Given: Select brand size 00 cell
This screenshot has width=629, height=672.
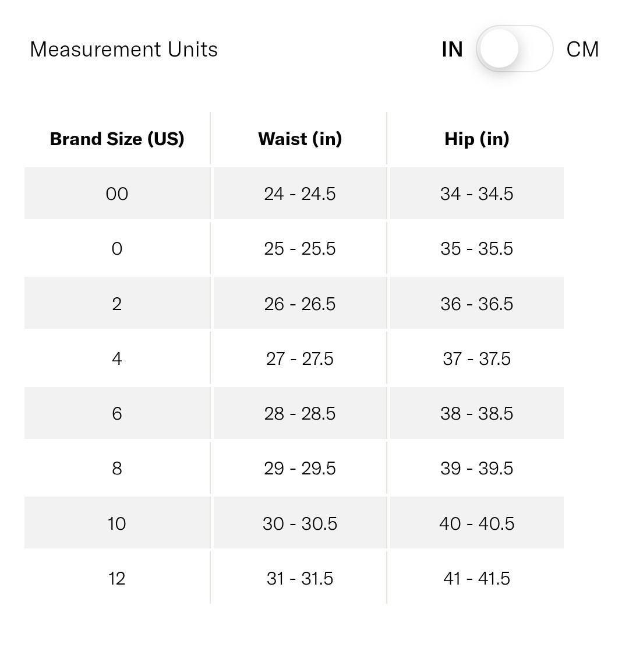Looking at the screenshot, I should 117,193.
